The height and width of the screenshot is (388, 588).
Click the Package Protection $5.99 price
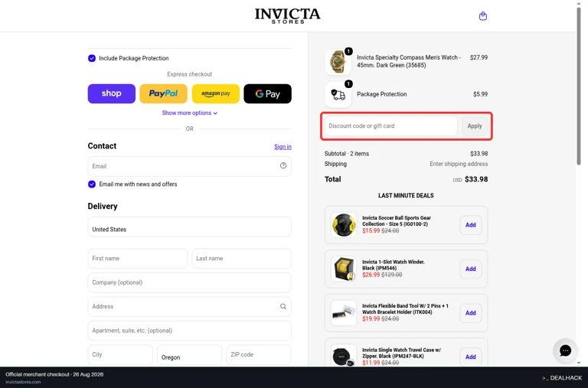480,94
